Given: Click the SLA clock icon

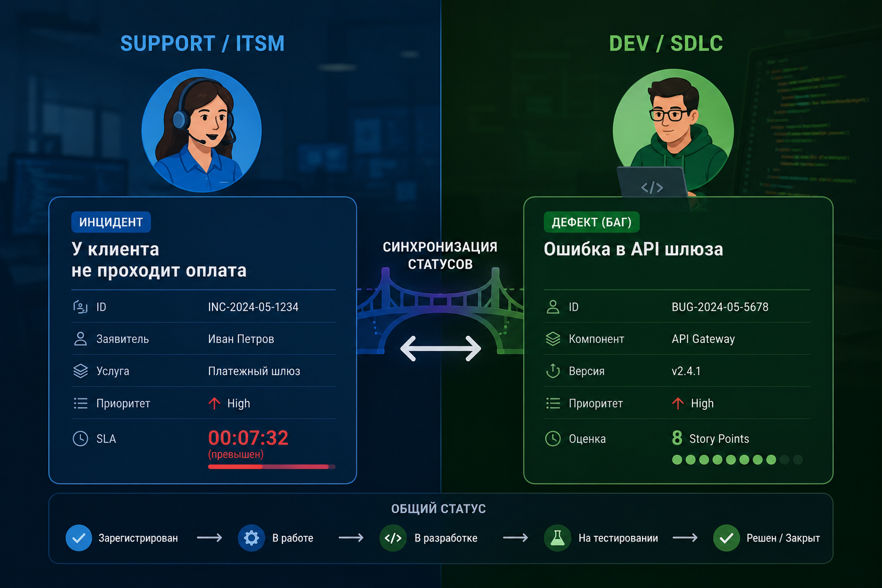Looking at the screenshot, I should click(x=80, y=439).
